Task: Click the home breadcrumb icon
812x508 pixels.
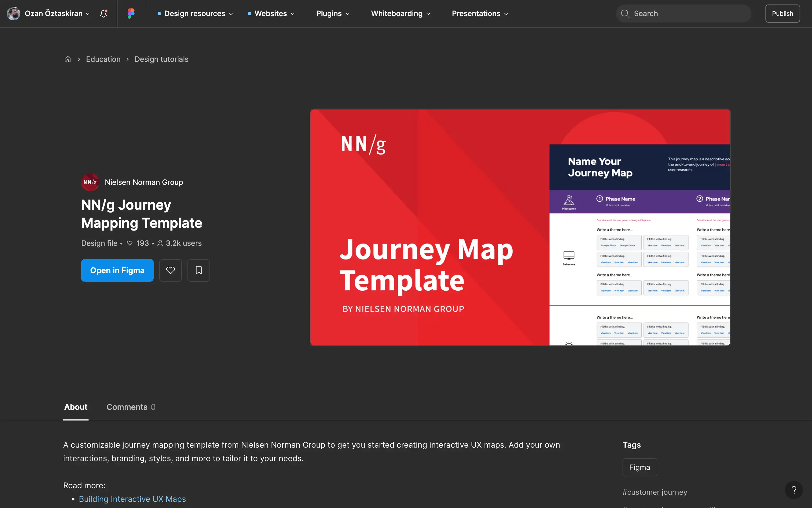Action: point(67,59)
